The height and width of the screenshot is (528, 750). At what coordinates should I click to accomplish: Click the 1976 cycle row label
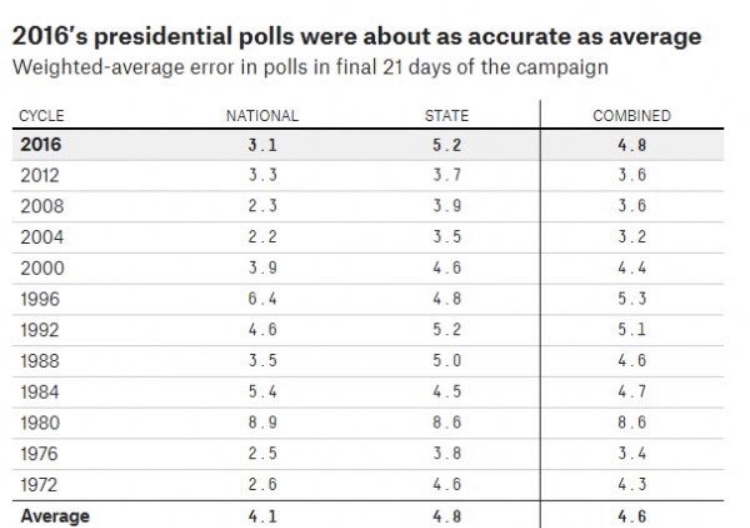click(x=39, y=454)
